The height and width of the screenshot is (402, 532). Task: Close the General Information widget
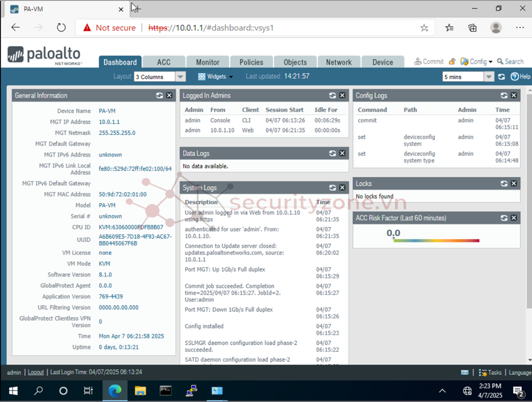coord(169,95)
